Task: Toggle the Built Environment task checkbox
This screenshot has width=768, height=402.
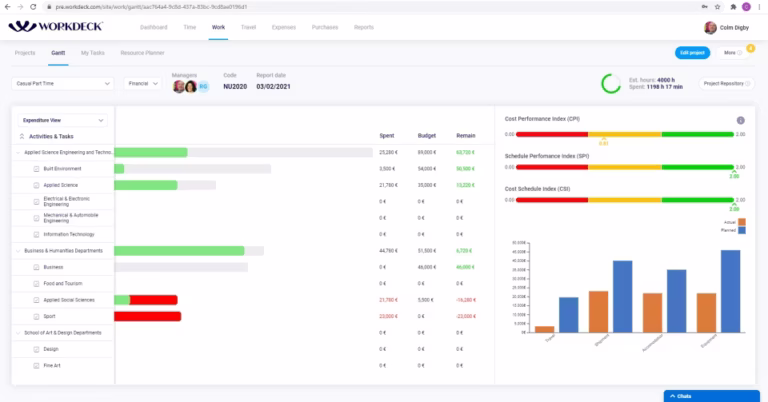Action: tap(36, 169)
